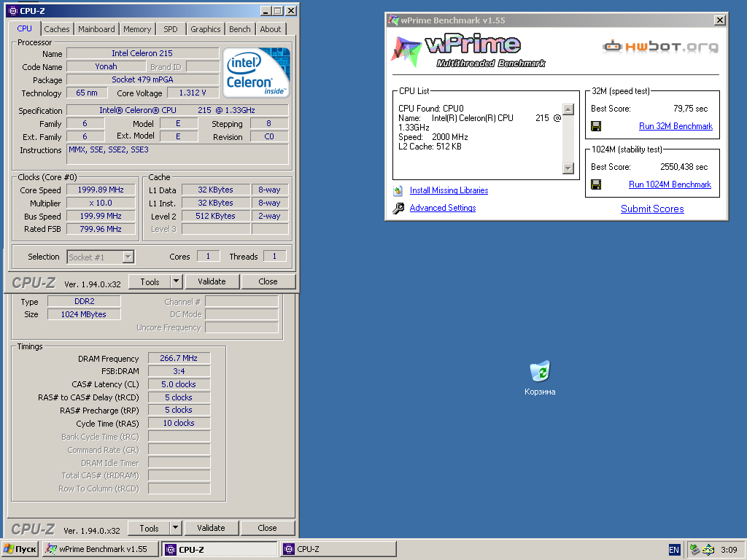Click Close in rear CPU-Z window

click(267, 528)
